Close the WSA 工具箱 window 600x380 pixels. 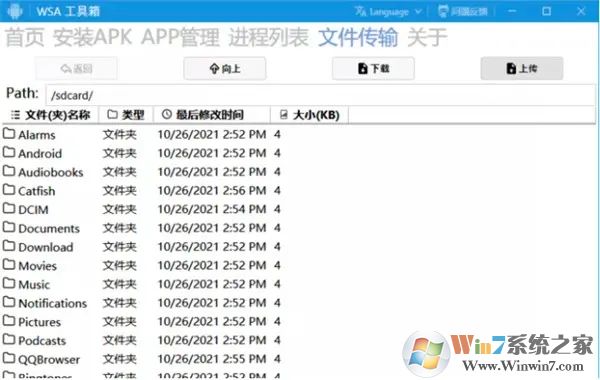click(x=581, y=11)
